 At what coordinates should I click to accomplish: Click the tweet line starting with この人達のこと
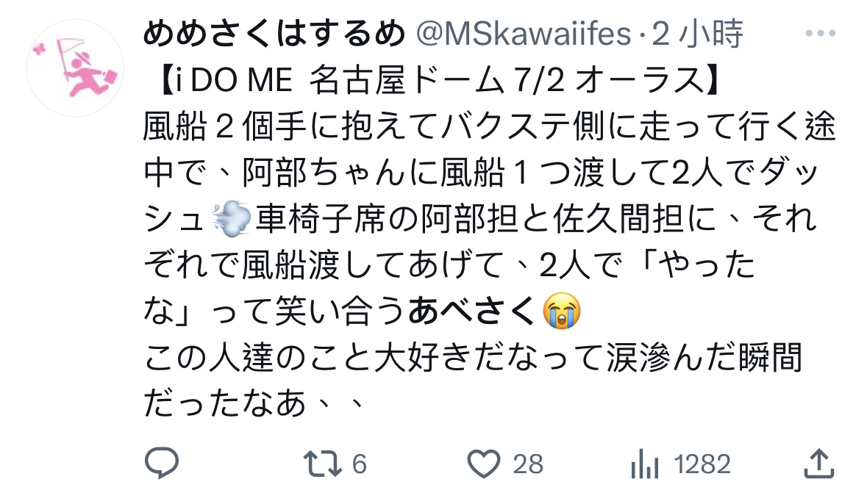coord(474,357)
